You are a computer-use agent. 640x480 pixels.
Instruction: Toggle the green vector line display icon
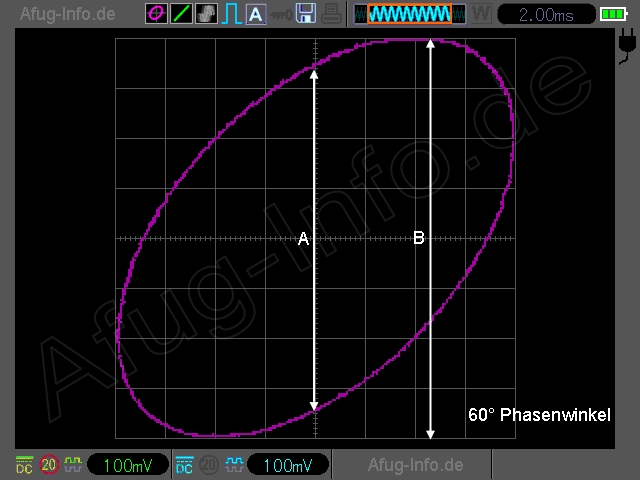point(181,13)
